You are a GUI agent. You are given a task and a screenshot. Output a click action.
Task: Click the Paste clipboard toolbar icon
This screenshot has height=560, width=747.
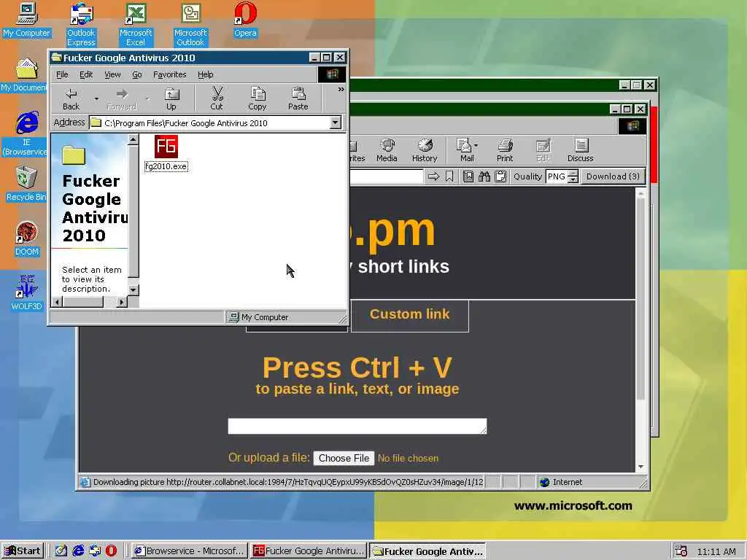pos(298,99)
